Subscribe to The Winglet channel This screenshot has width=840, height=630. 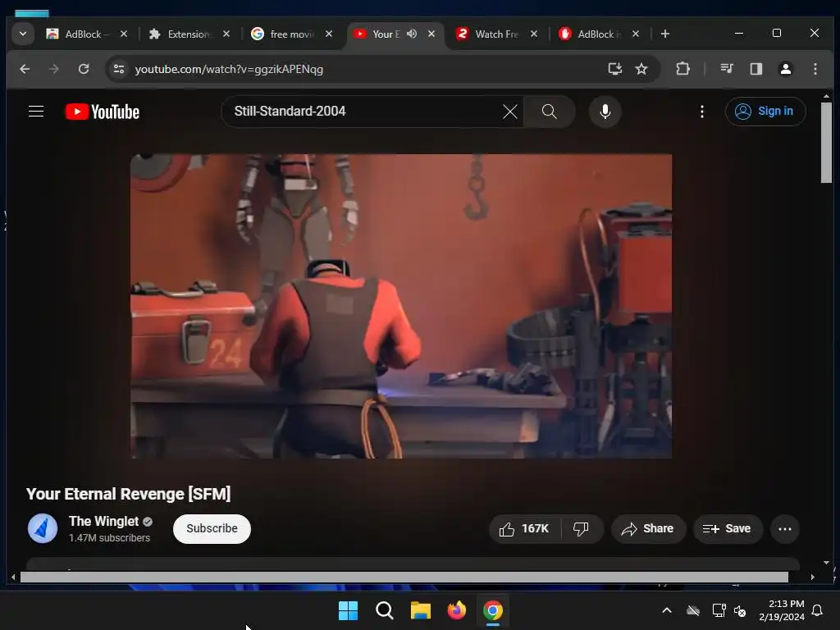click(x=212, y=529)
